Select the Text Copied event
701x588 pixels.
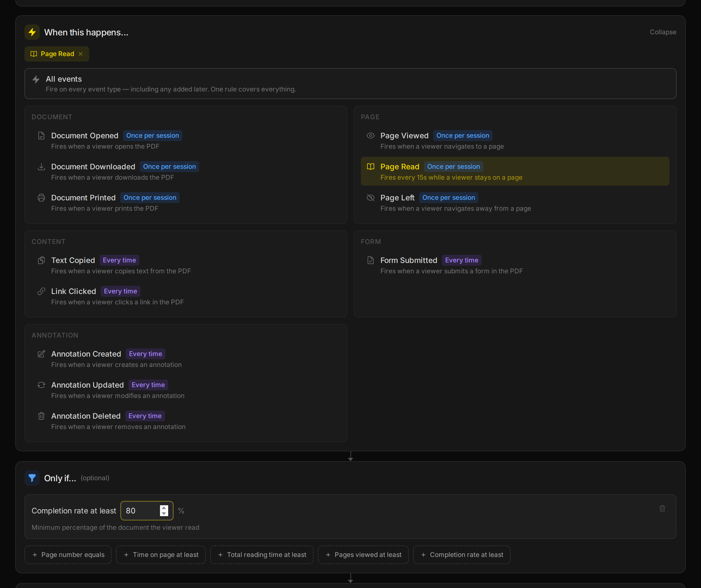(186, 265)
